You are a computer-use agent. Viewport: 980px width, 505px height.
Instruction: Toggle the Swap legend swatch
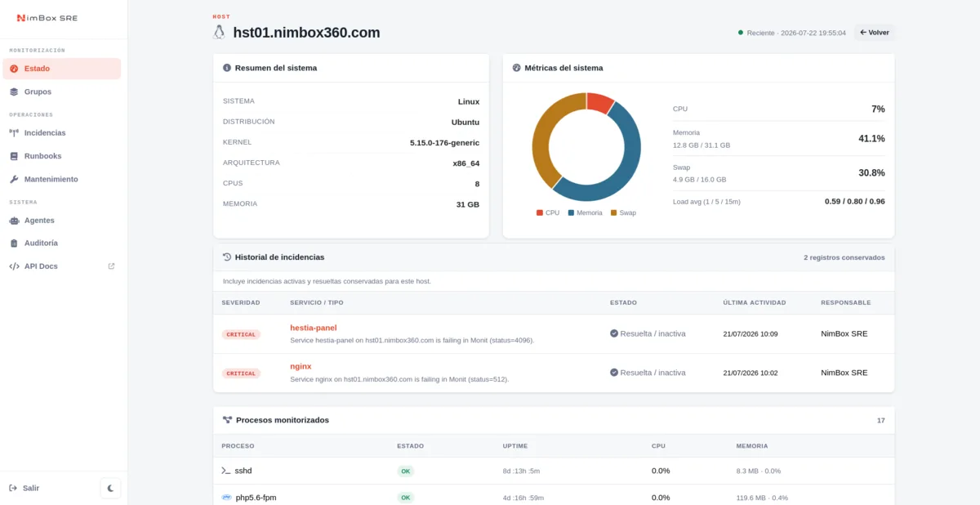click(613, 212)
